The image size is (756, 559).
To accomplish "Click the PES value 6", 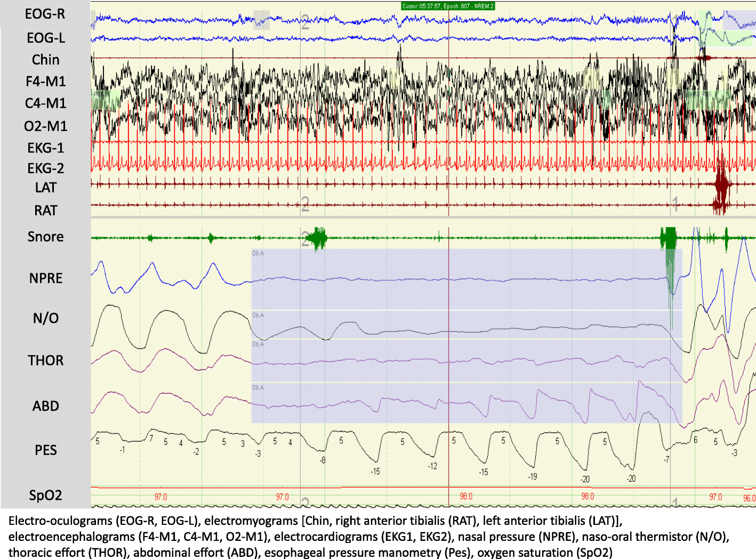I will pyautogui.click(x=695, y=440).
